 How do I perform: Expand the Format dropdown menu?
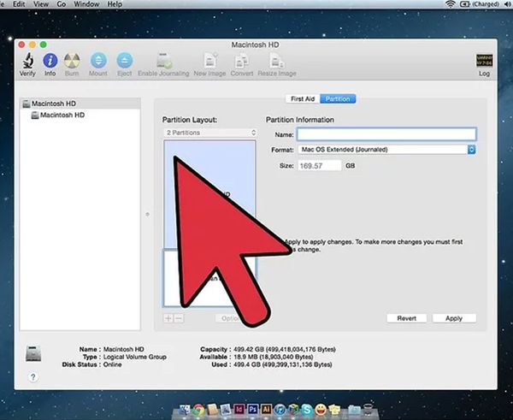pos(386,150)
